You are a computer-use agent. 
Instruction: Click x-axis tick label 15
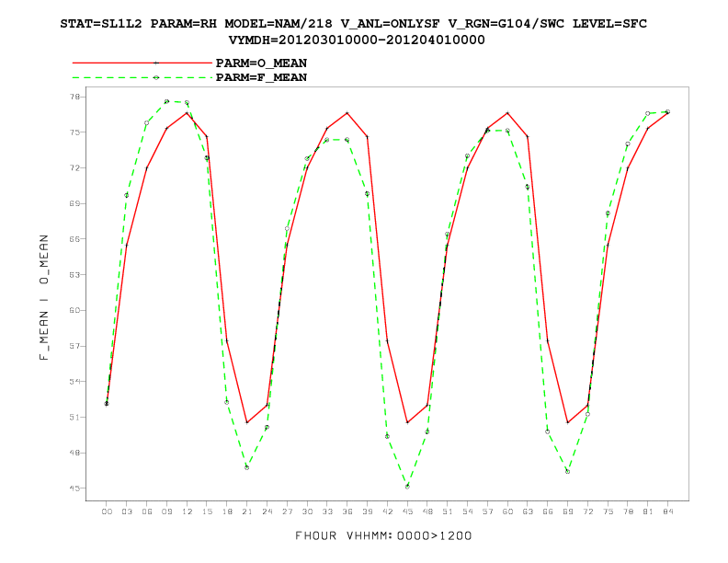point(207,511)
